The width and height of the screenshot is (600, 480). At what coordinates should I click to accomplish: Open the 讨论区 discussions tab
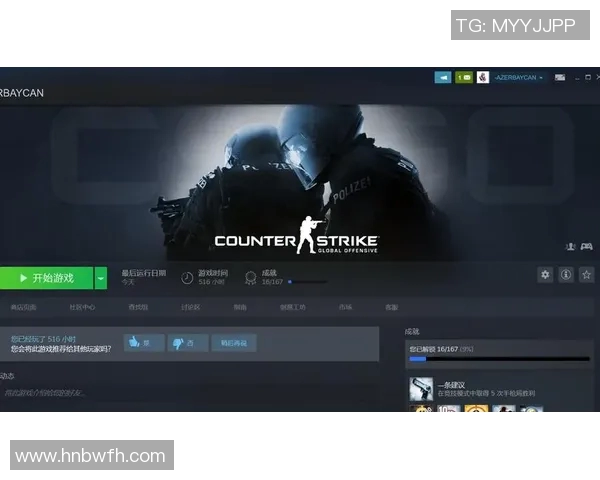point(191,307)
